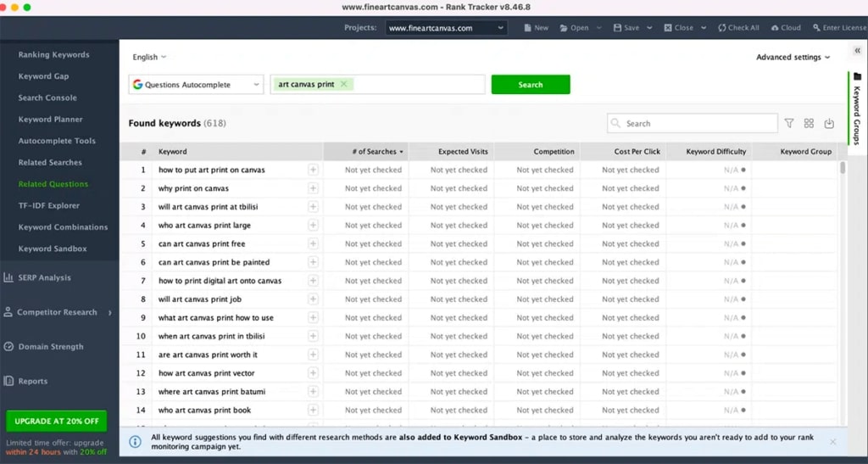
Task: Sort by Cost Per Click column header
Action: pyautogui.click(x=623, y=152)
